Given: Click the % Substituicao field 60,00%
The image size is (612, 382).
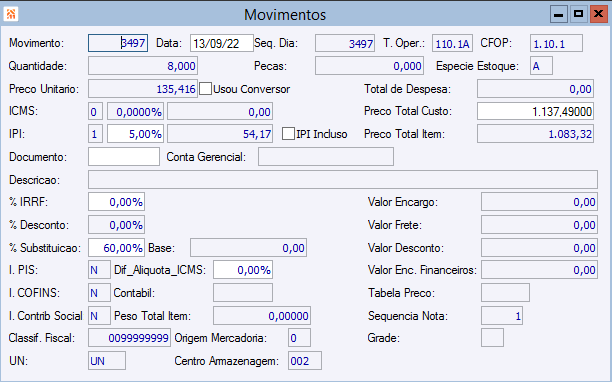Looking at the screenshot, I should 116,247.
